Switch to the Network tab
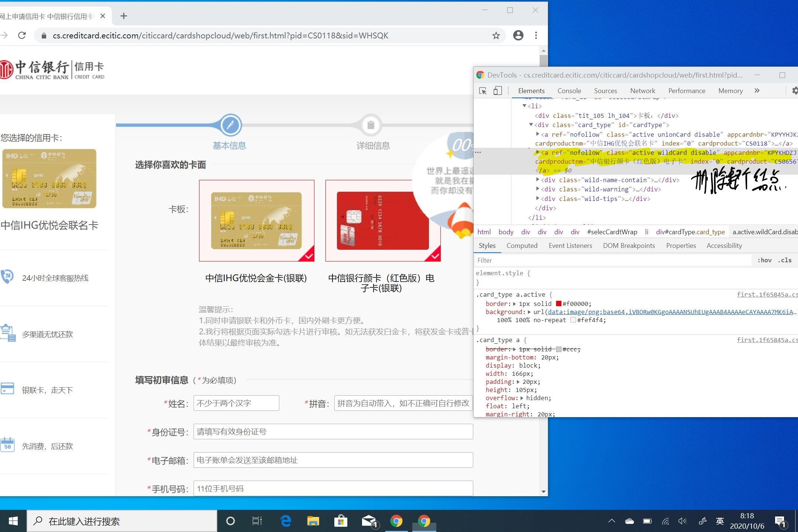Screen dimensions: 798x532 (642, 91)
